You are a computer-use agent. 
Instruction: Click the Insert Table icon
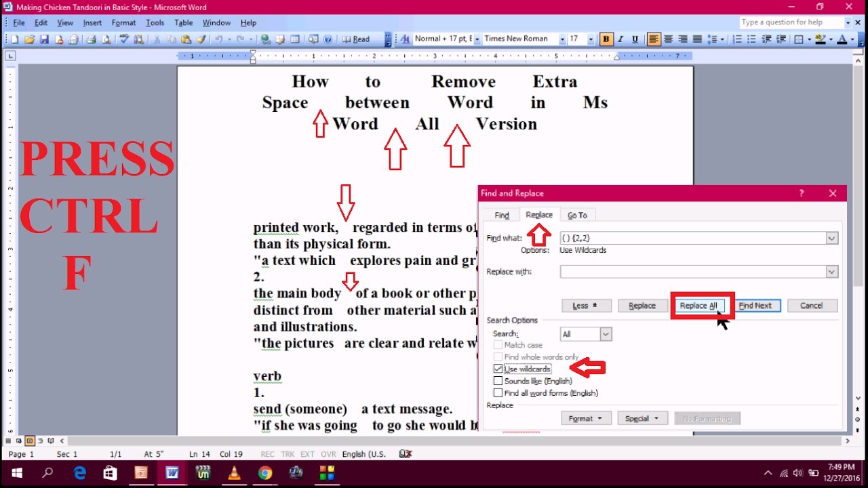click(x=295, y=39)
